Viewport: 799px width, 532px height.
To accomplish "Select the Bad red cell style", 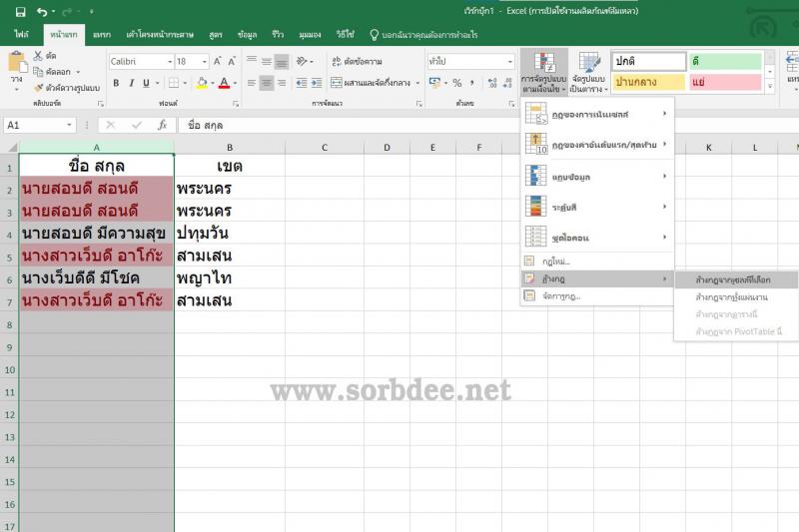I will click(725, 82).
